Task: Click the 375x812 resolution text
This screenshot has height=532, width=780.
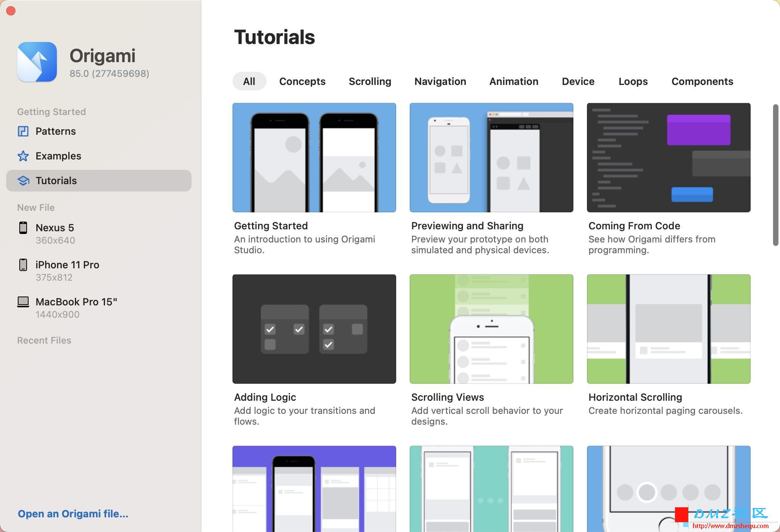Action: [54, 278]
